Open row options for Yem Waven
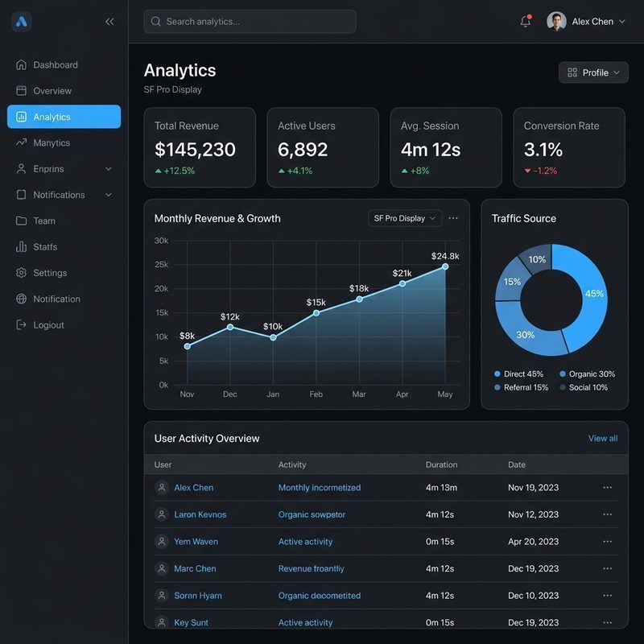This screenshot has height=644, width=644. point(608,542)
